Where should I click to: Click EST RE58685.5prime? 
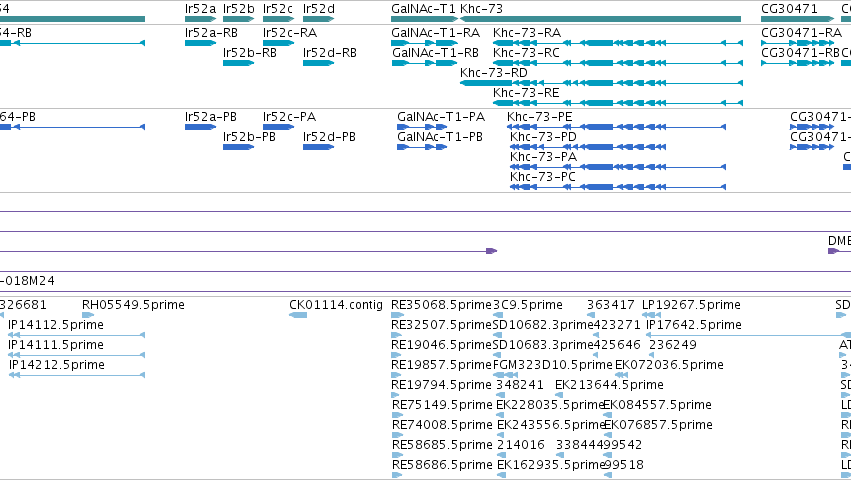[x=442, y=445]
